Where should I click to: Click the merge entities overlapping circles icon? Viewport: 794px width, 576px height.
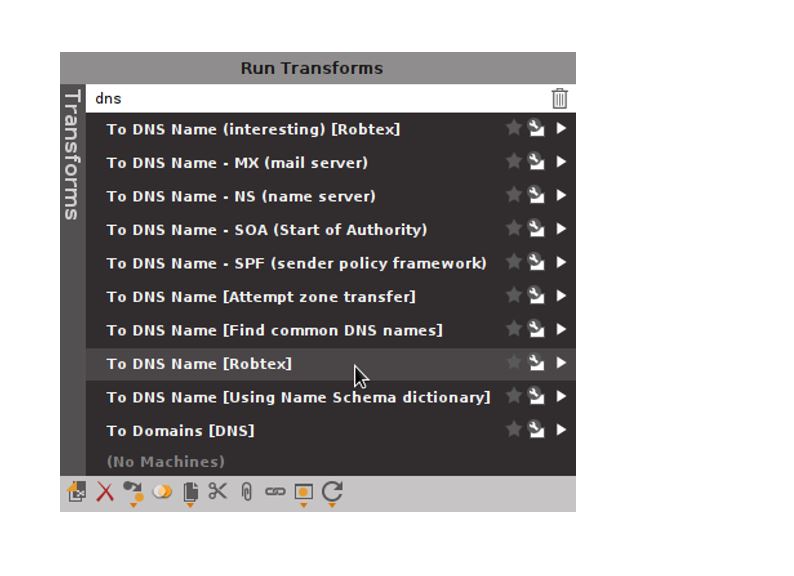(x=163, y=491)
